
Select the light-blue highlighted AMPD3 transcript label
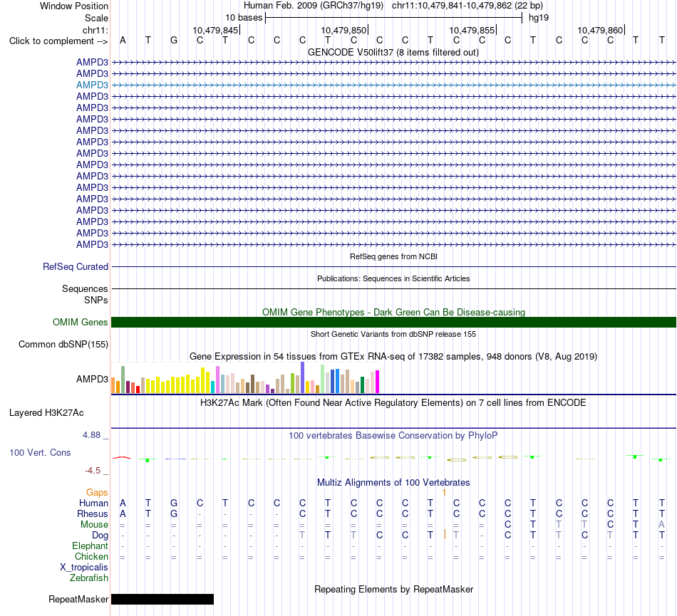pyautogui.click(x=92, y=85)
